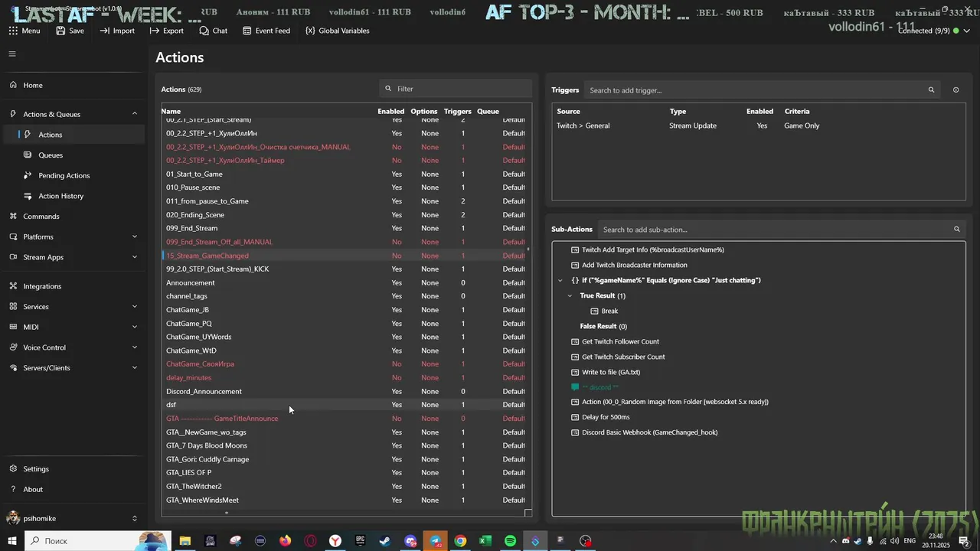Open Firefox from the Windows taskbar

point(286,541)
